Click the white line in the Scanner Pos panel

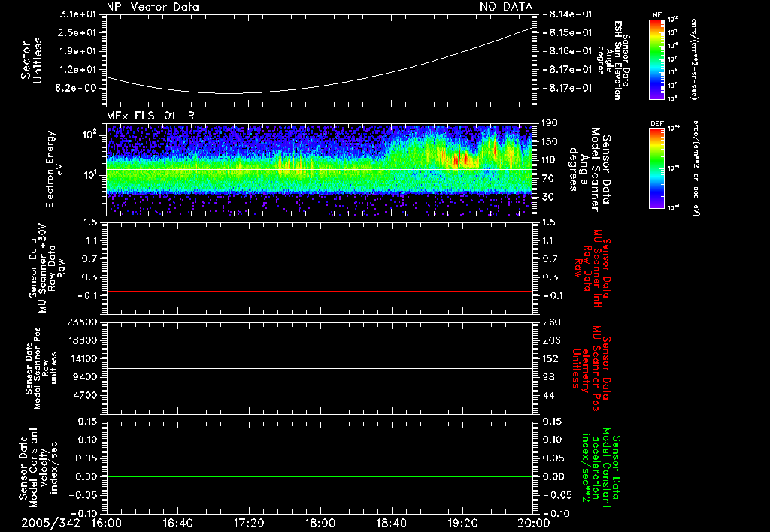point(319,368)
